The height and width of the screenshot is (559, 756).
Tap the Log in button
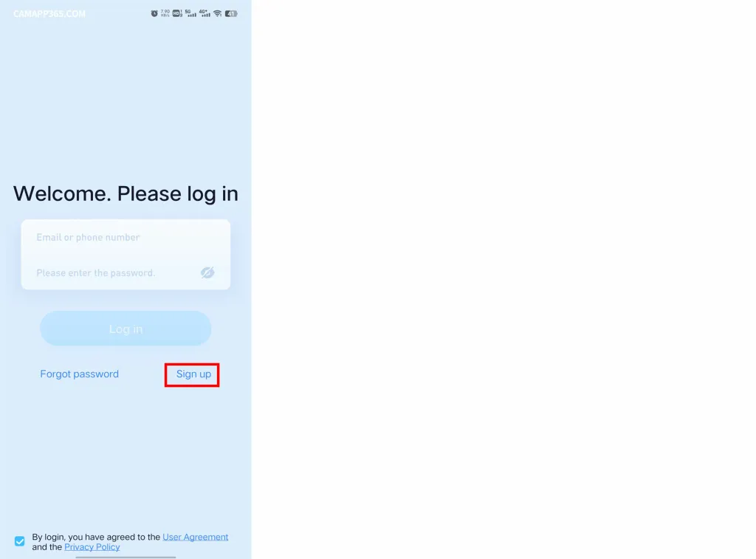pos(126,329)
